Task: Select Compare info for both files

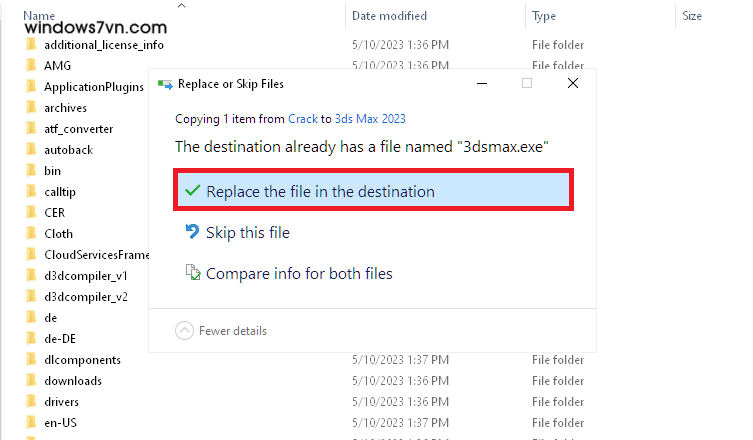Action: [299, 273]
